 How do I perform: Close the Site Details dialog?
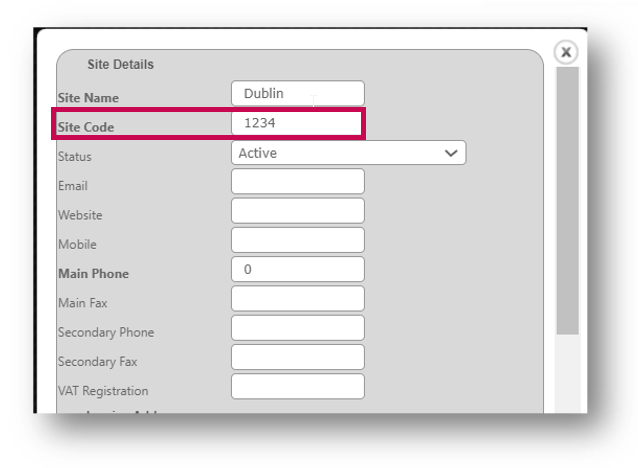click(x=566, y=52)
